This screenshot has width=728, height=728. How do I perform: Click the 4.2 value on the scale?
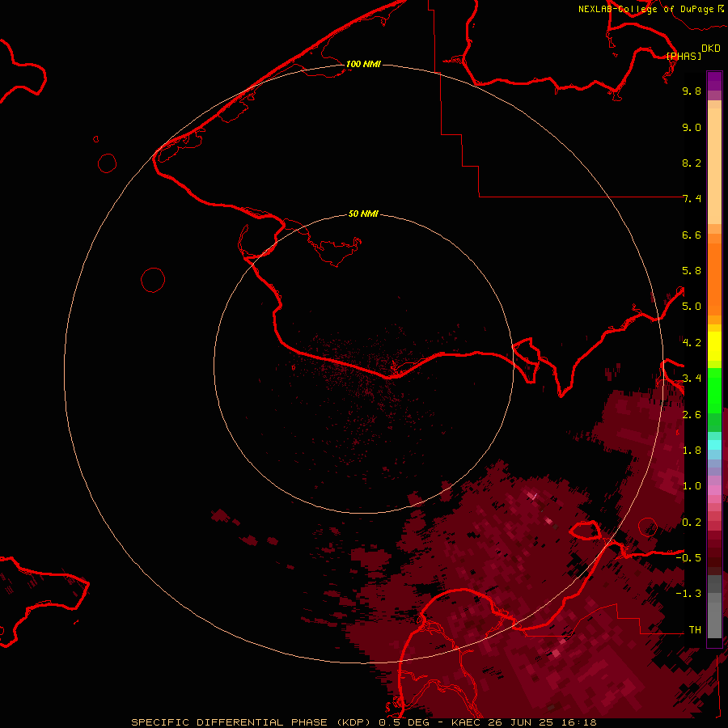pyautogui.click(x=692, y=343)
